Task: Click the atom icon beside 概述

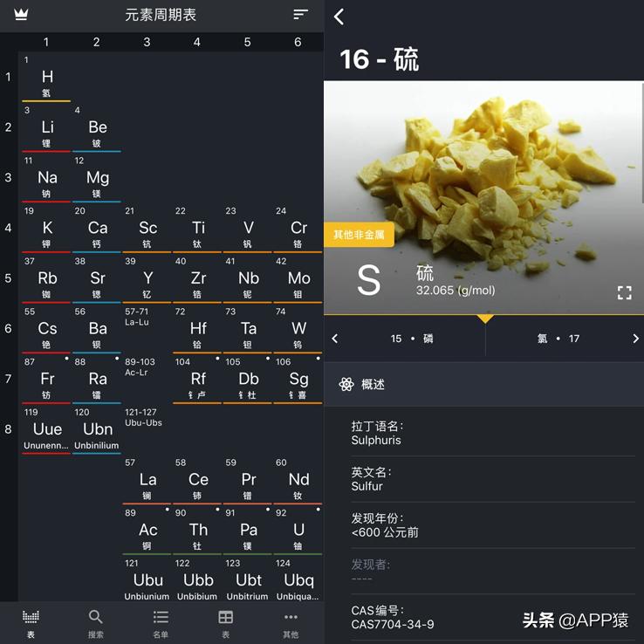Action: [x=346, y=385]
